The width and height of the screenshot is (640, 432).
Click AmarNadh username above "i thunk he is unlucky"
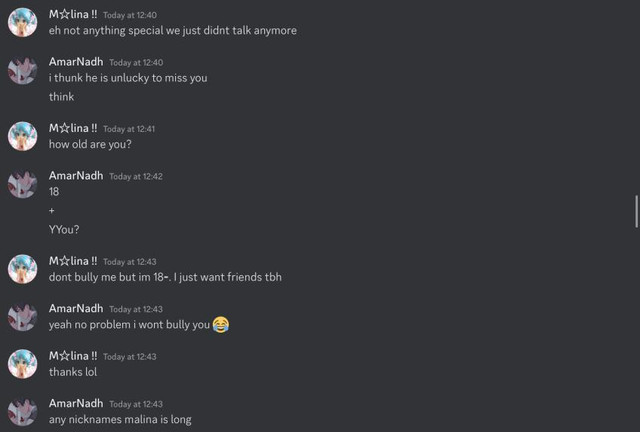pyautogui.click(x=76, y=62)
